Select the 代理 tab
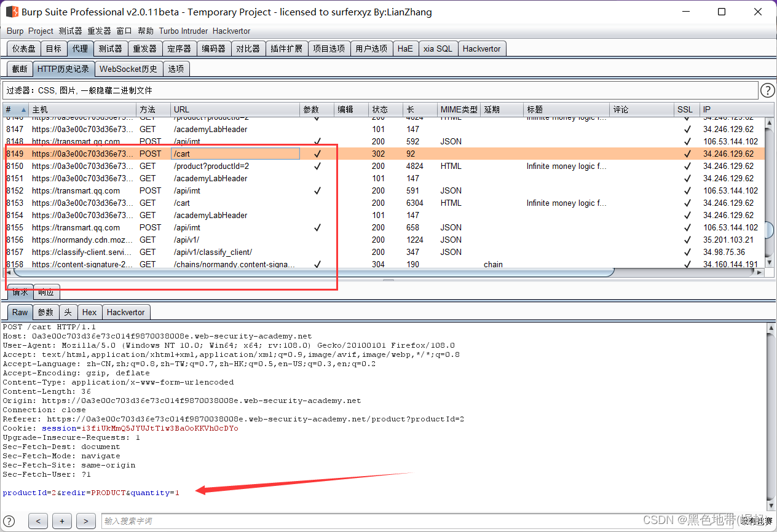777x532 pixels. pos(80,49)
